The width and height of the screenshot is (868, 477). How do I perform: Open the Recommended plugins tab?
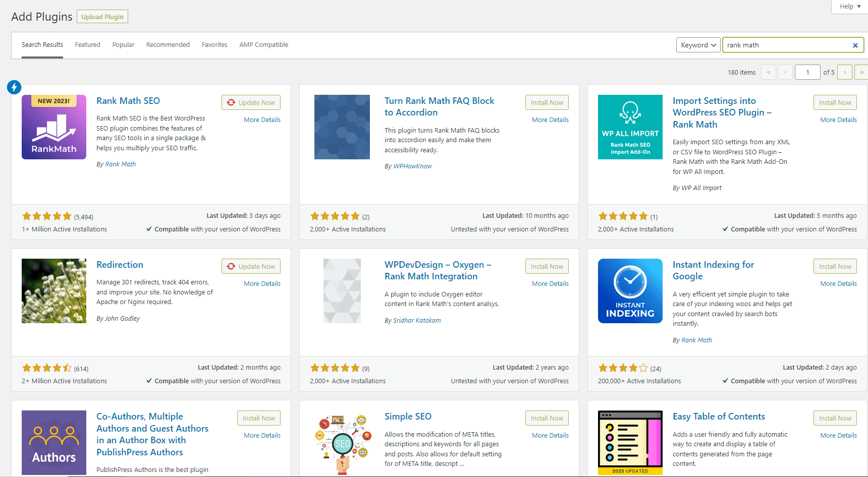pyautogui.click(x=168, y=45)
